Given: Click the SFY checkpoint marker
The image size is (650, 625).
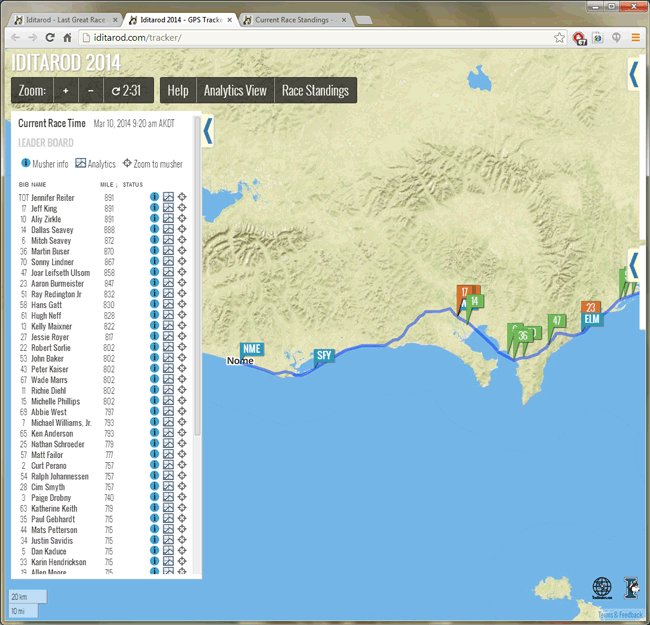Looking at the screenshot, I should pos(324,356).
